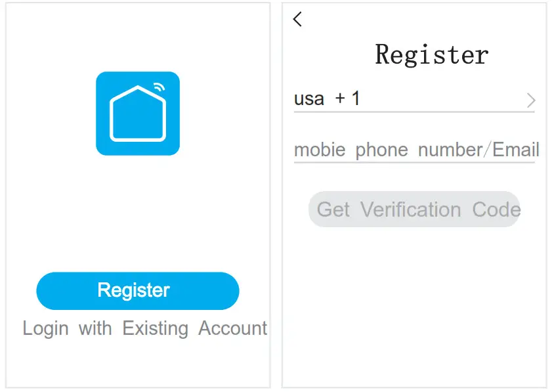The height and width of the screenshot is (392, 552).
Task: Open the usa +1 country selector
Action: click(x=414, y=99)
